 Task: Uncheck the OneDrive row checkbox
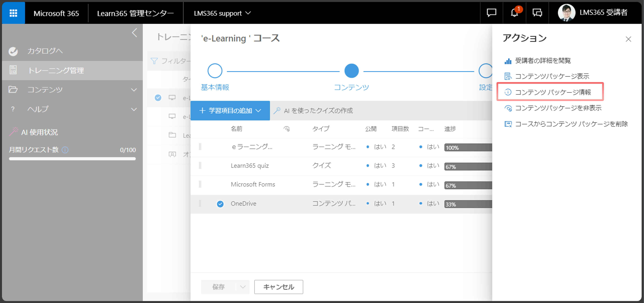click(220, 204)
